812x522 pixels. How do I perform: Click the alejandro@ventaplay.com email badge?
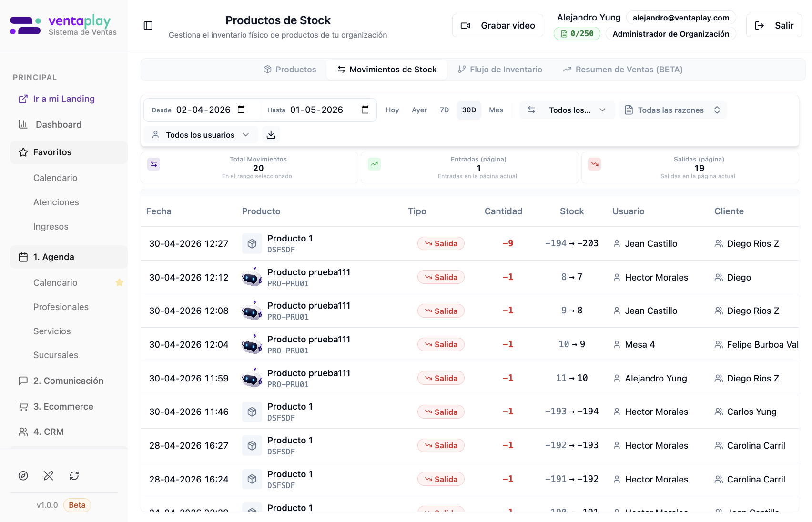pos(681,18)
